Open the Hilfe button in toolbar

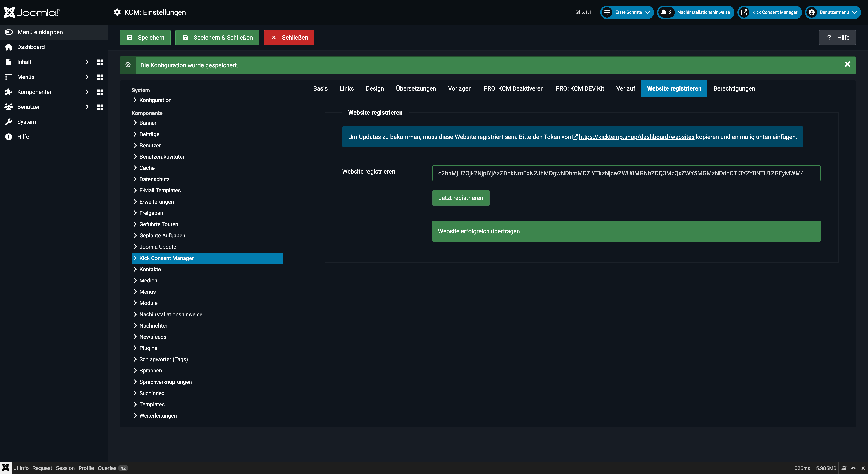[x=837, y=37]
